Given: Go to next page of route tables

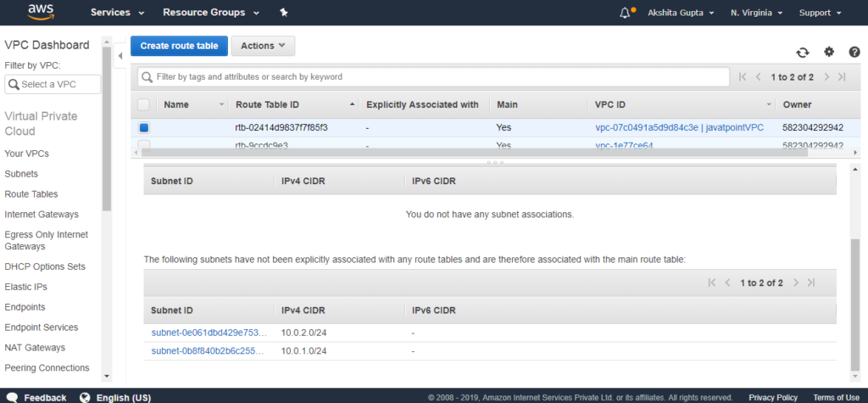Looking at the screenshot, I should 826,77.
